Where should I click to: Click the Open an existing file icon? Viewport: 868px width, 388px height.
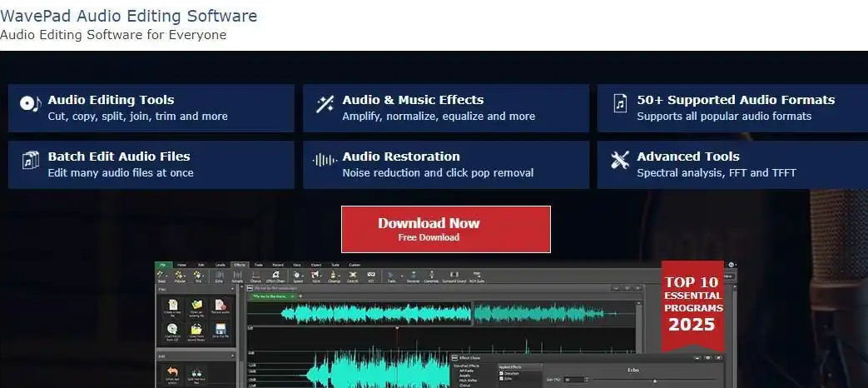coord(197,305)
